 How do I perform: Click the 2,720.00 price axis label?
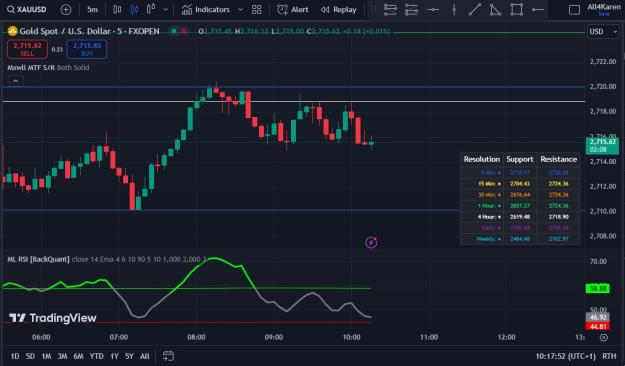pos(603,87)
